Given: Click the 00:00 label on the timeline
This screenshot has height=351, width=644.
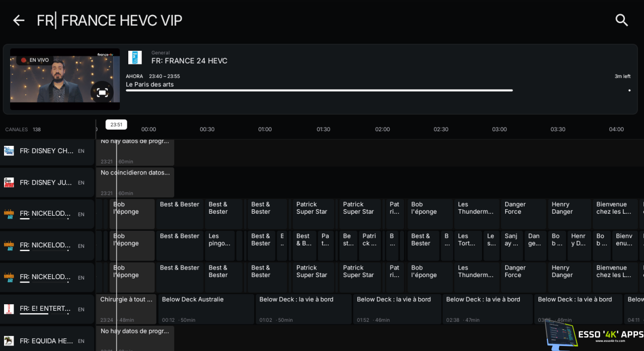Looking at the screenshot, I should point(148,129).
